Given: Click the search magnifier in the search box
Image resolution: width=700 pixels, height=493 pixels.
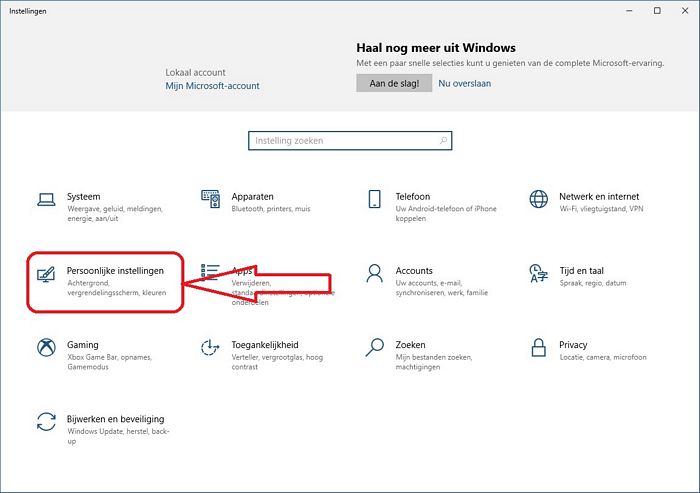Looking at the screenshot, I should pos(443,141).
